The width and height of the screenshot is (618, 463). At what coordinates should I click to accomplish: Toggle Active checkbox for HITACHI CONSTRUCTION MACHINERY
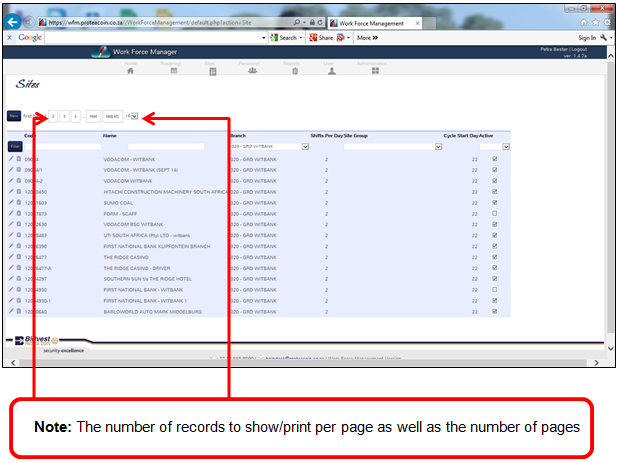495,192
